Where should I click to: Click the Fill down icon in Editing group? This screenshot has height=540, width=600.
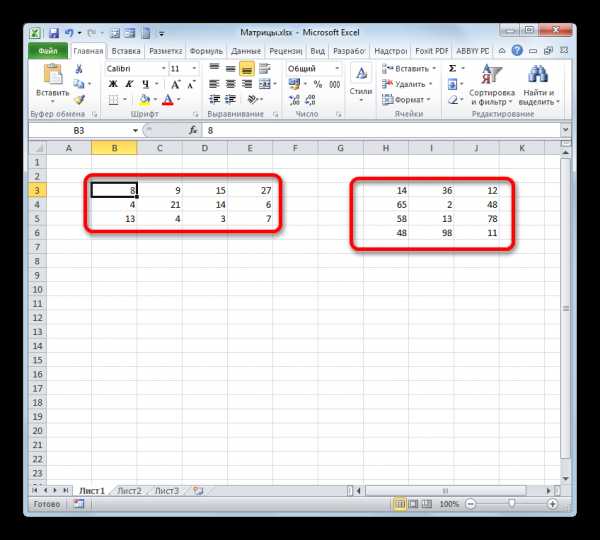pyautogui.click(x=453, y=84)
